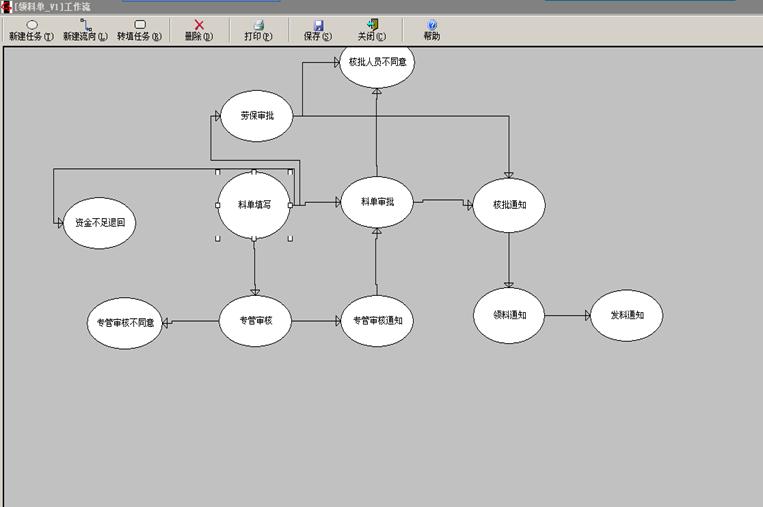
Task: Click the 新建任务 new task toolbar icon
Action: 31,25
